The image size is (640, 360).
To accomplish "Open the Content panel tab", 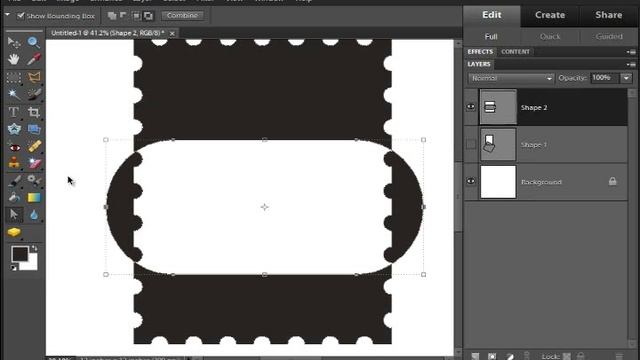I will 515,52.
